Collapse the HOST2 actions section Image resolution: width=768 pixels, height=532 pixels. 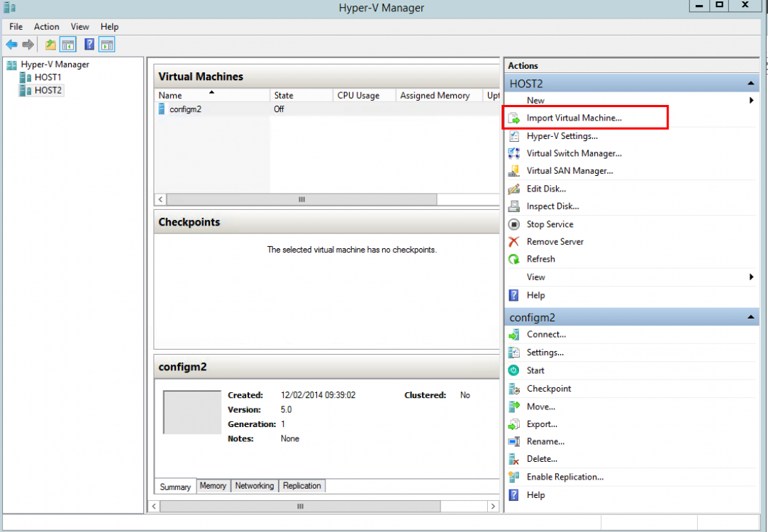[x=751, y=82]
